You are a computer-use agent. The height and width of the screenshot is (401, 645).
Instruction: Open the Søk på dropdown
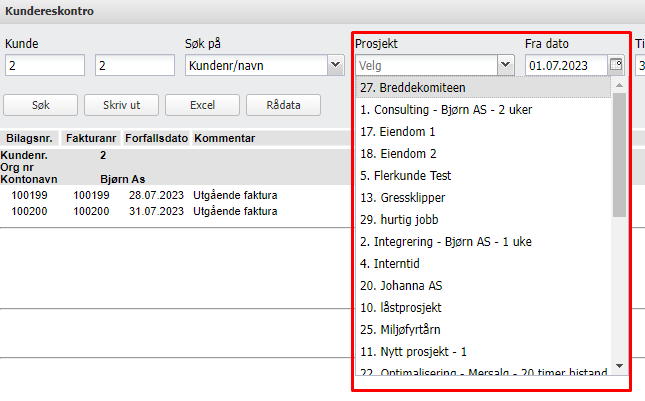point(335,66)
